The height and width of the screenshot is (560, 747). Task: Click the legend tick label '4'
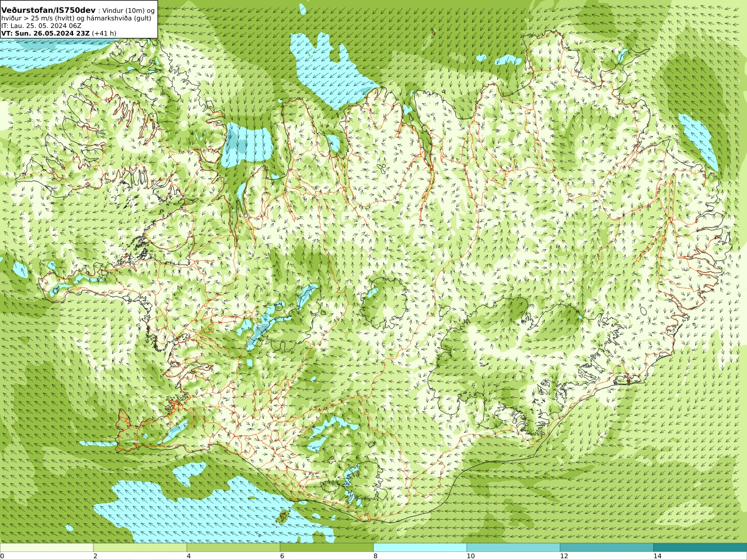coord(189,556)
